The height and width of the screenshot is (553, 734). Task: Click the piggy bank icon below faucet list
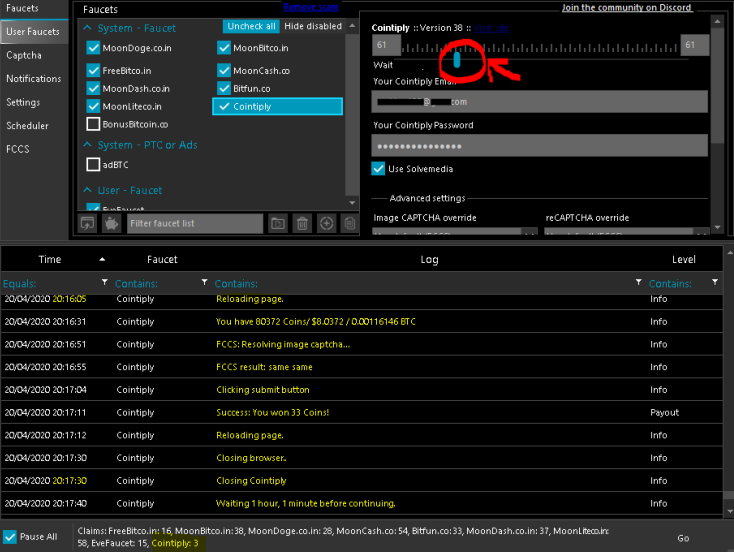111,223
